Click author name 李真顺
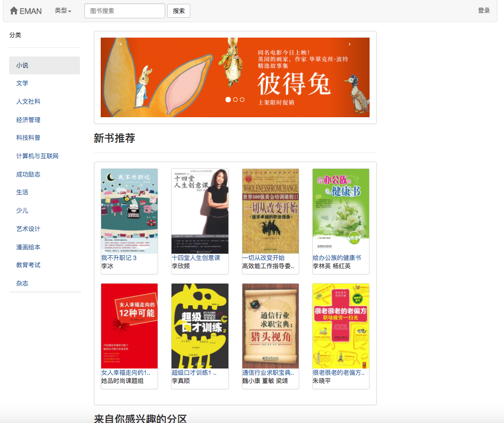Viewport: 504px width, 423px height. [x=181, y=381]
